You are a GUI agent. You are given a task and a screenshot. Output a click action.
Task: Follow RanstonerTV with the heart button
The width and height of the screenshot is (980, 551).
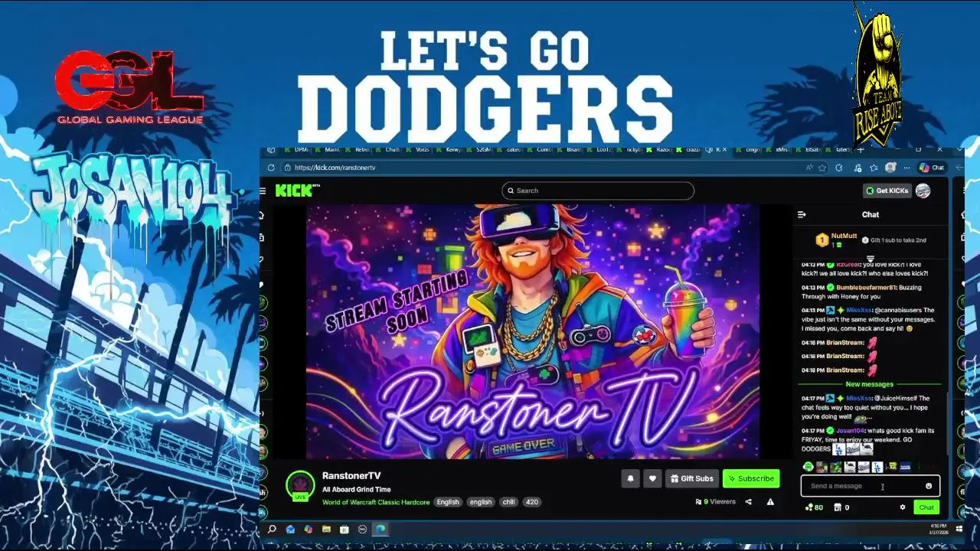652,478
